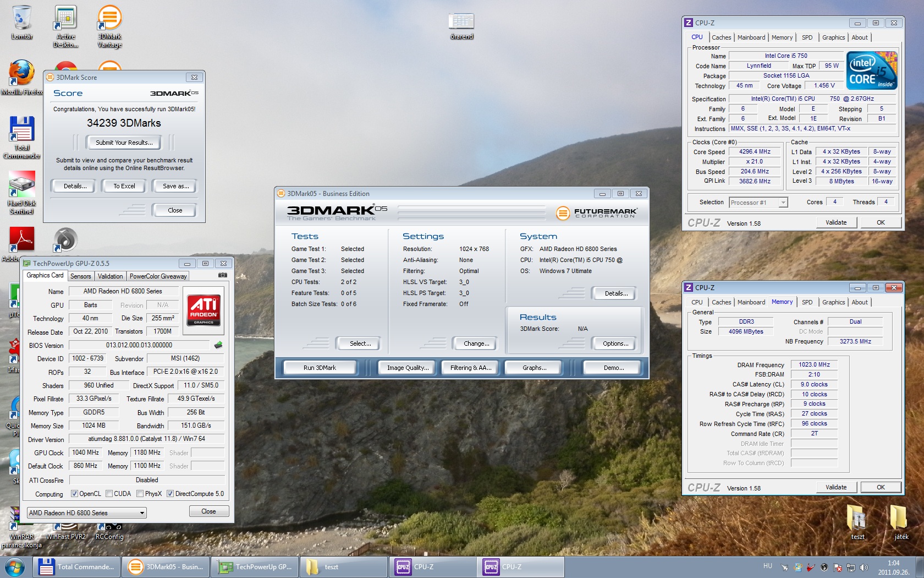Click the jet plane tray icon
The height and width of the screenshot is (578, 924).
[785, 567]
